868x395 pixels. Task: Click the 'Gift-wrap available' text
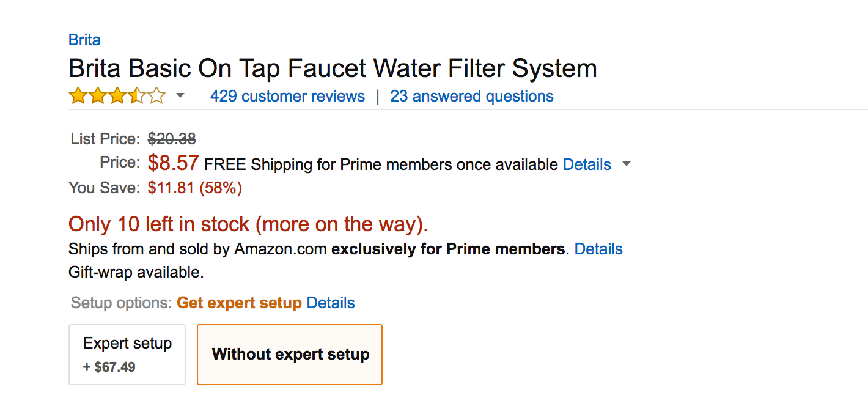click(x=136, y=272)
